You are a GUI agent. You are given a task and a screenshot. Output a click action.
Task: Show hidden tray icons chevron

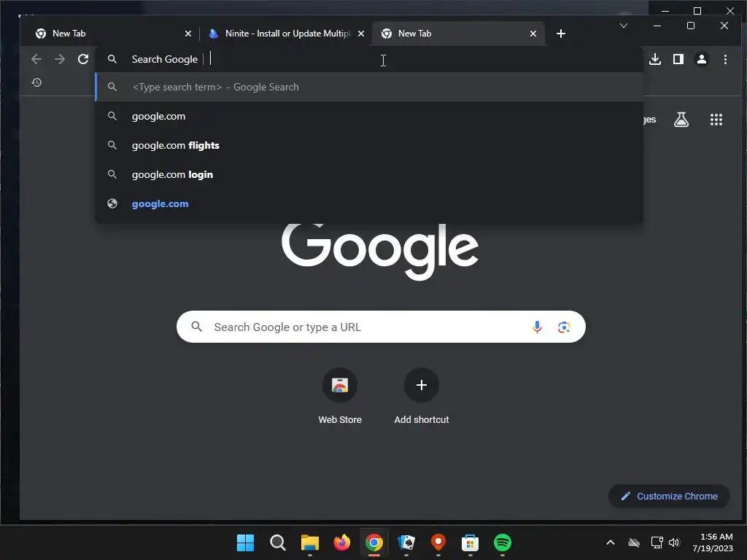tap(611, 542)
